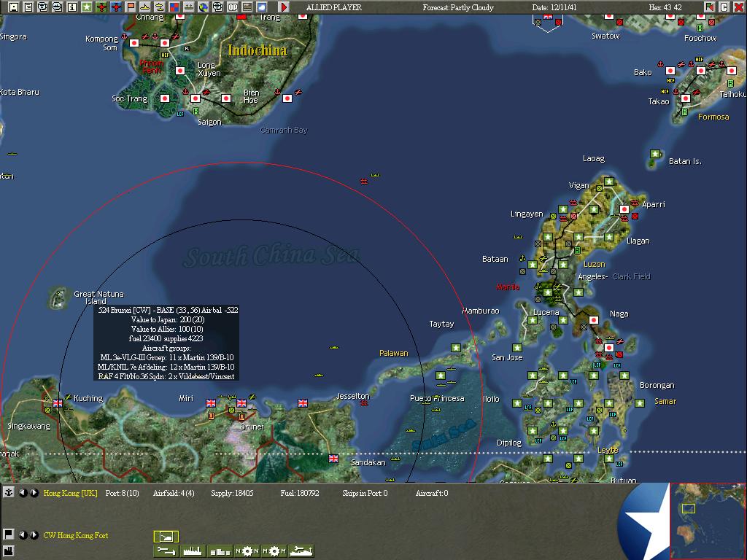Click the N gear N button

[247, 551]
